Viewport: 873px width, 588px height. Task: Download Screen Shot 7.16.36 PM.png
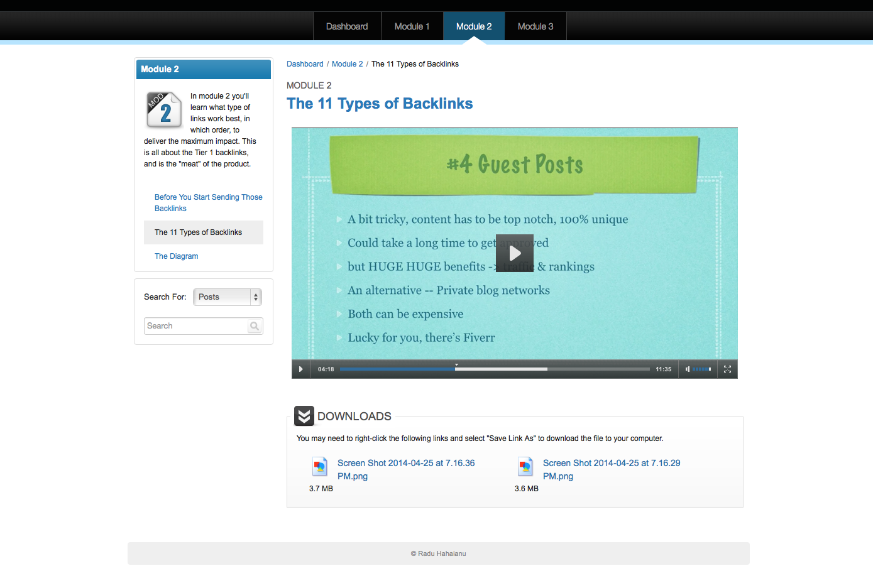click(405, 469)
